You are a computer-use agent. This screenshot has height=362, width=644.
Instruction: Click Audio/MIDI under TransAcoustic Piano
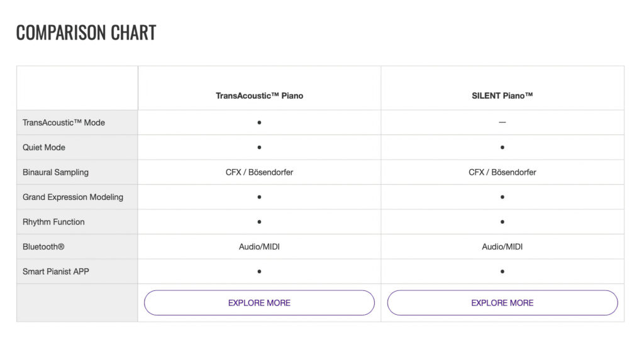259,246
